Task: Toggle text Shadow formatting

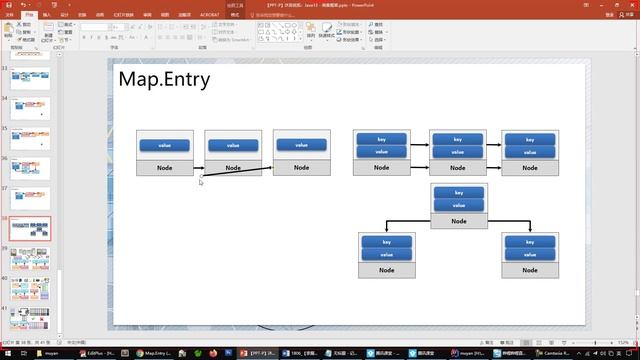Action: point(106,38)
